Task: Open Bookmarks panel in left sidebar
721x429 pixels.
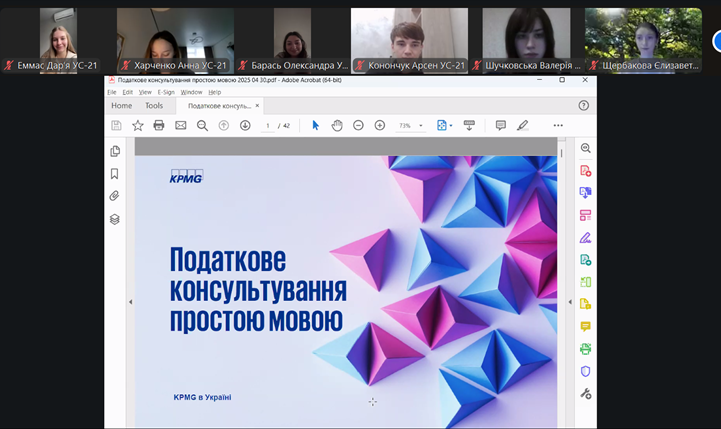Action: [115, 173]
